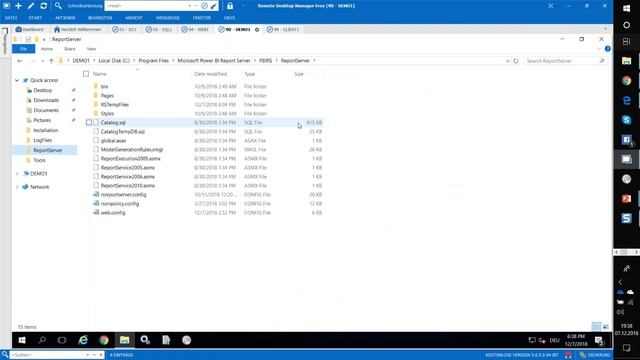
Task: Click the lock icon in title bar
Action: click(x=230, y=6)
